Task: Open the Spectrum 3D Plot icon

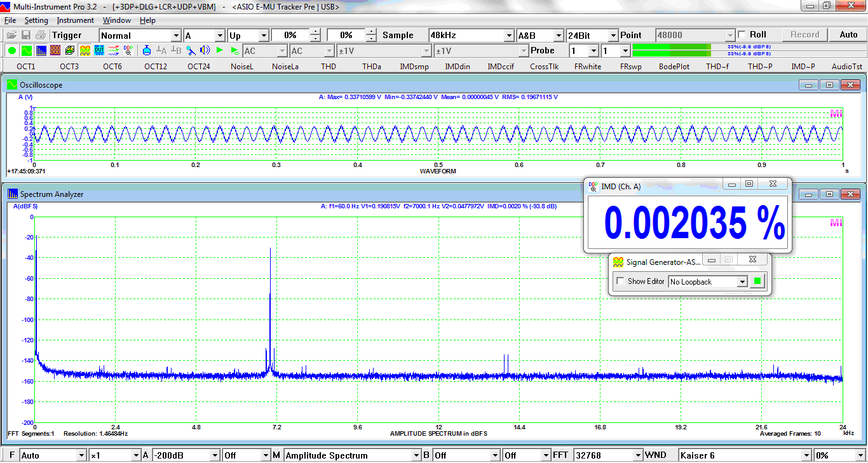Action: point(70,50)
